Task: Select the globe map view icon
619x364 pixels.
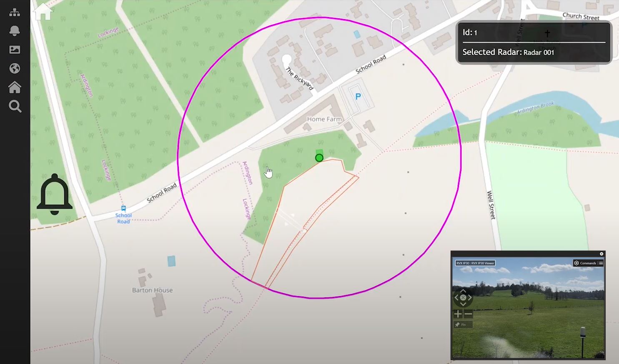Action: click(x=15, y=68)
